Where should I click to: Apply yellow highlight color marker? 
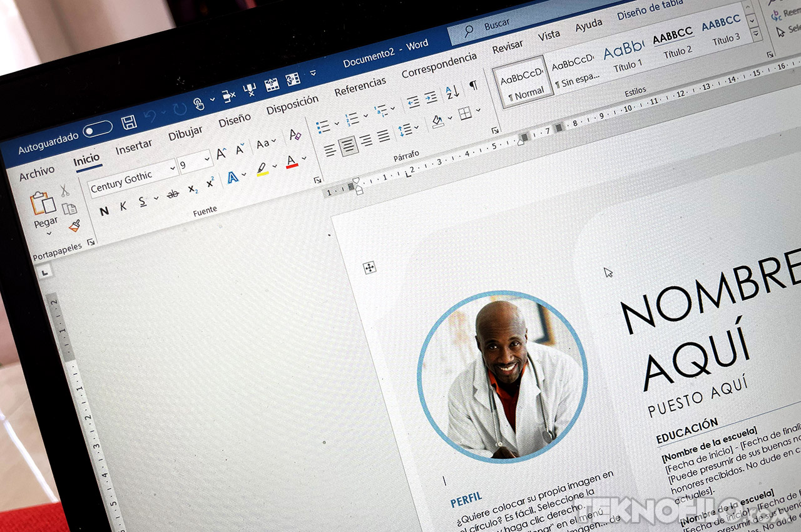pos(263,169)
